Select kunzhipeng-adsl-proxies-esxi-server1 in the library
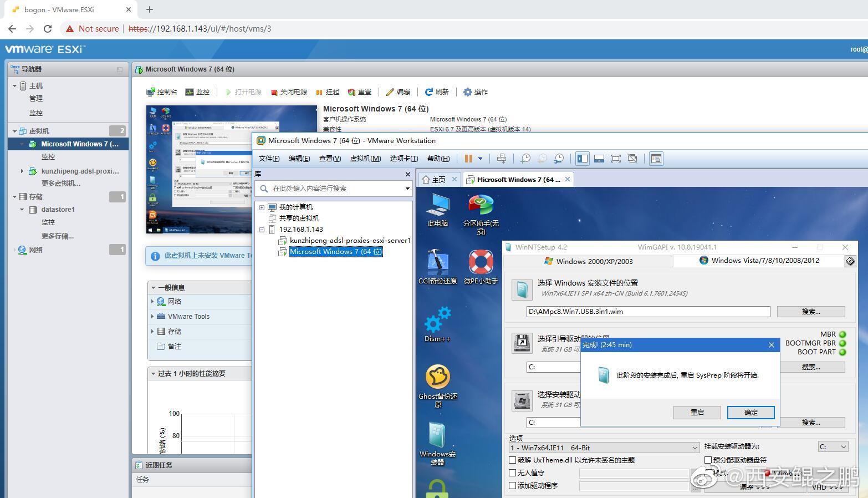The width and height of the screenshot is (868, 498). pyautogui.click(x=350, y=241)
